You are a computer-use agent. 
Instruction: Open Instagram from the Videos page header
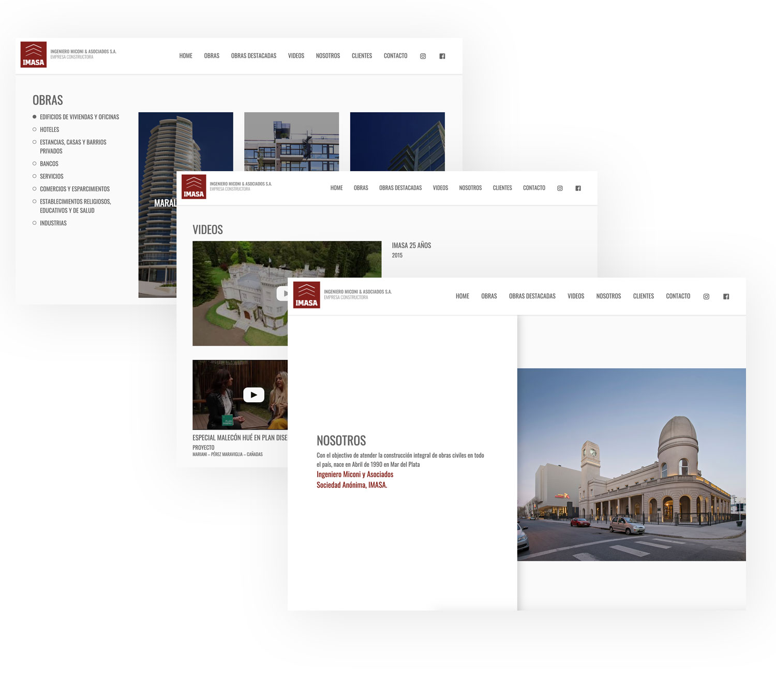(x=560, y=188)
